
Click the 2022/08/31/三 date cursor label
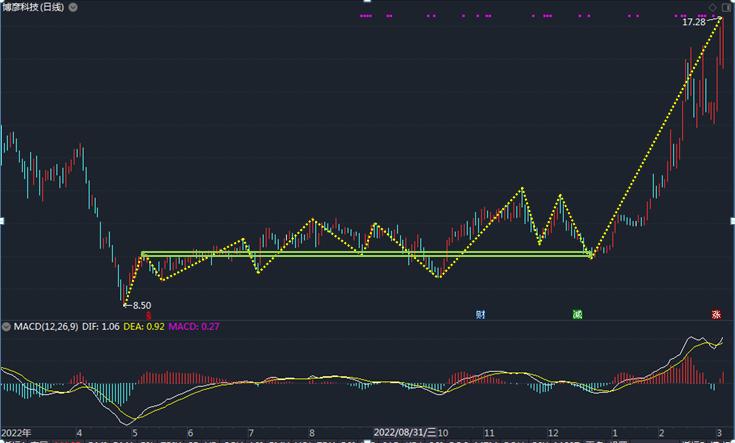(x=405, y=432)
